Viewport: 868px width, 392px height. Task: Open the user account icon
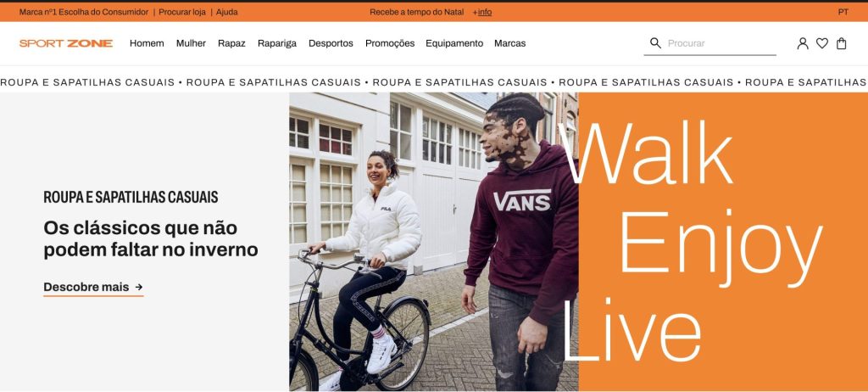click(802, 43)
